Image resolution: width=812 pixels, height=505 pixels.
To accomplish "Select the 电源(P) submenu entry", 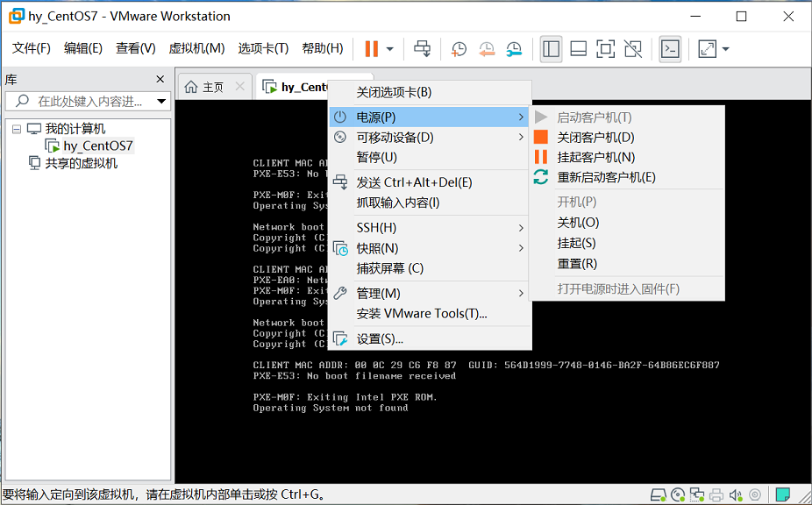I will tap(430, 117).
